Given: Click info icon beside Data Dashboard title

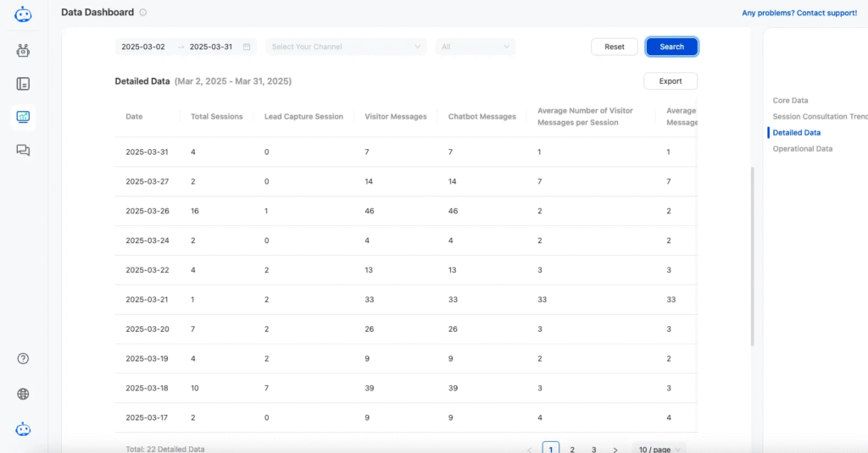Looking at the screenshot, I should (142, 12).
